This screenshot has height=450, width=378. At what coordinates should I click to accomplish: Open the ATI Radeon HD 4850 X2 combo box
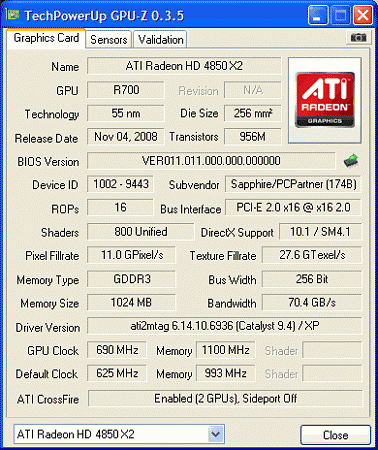(x=119, y=434)
